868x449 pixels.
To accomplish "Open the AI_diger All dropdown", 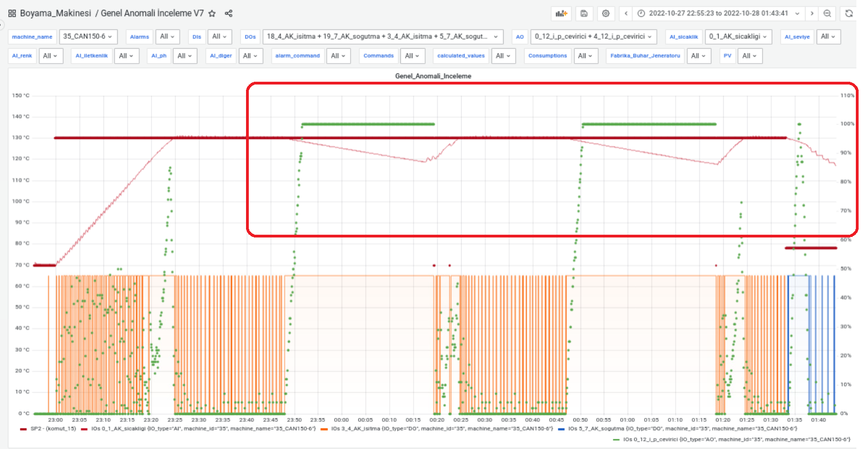I will [x=250, y=56].
